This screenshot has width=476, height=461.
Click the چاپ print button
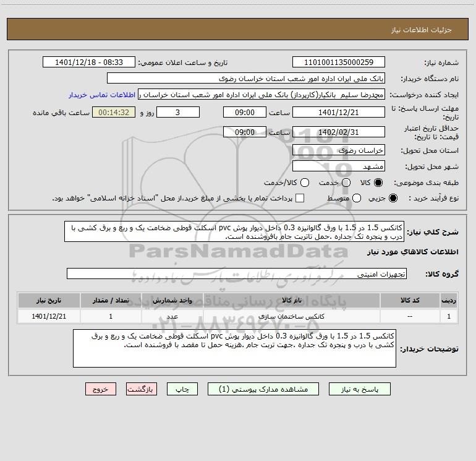pyautogui.click(x=182, y=389)
